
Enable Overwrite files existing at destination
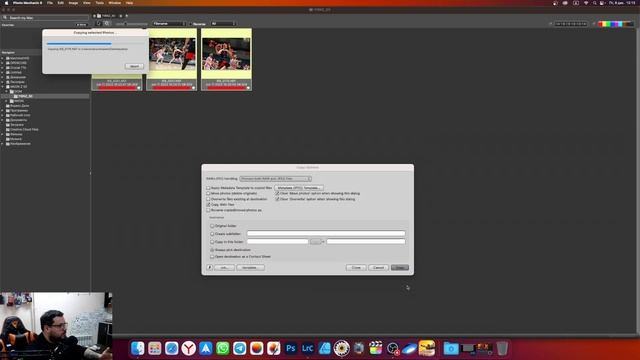(x=208, y=199)
